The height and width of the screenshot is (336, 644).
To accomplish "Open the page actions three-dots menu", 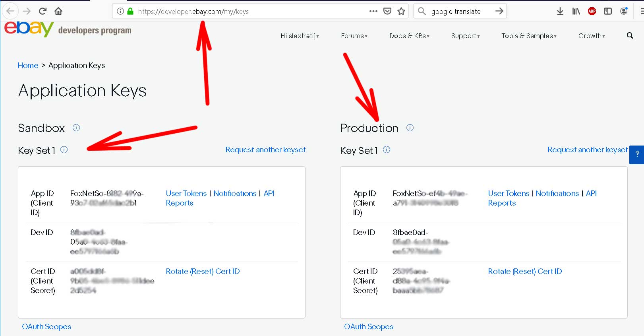I will [x=373, y=11].
